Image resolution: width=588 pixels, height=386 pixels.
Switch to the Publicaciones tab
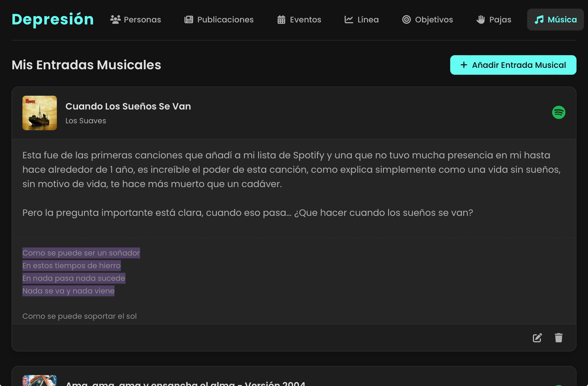point(225,20)
